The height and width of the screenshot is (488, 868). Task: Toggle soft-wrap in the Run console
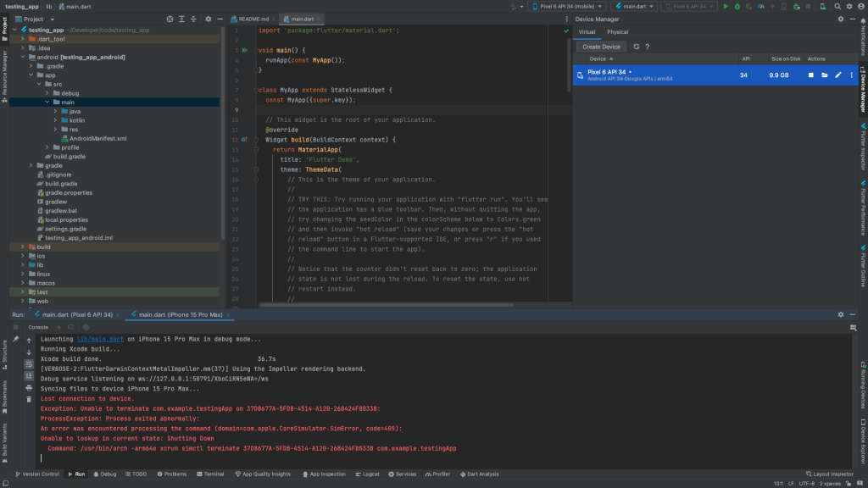point(29,363)
